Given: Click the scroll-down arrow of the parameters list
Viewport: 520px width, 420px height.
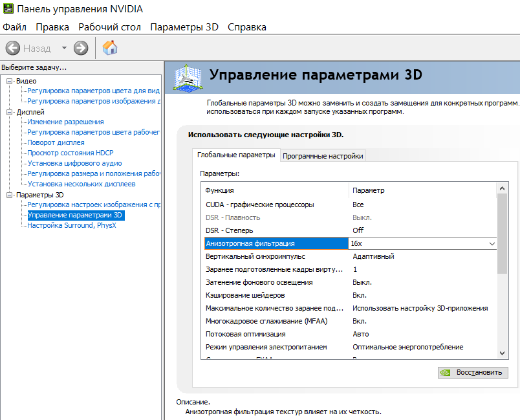Looking at the screenshot, I should (x=501, y=353).
